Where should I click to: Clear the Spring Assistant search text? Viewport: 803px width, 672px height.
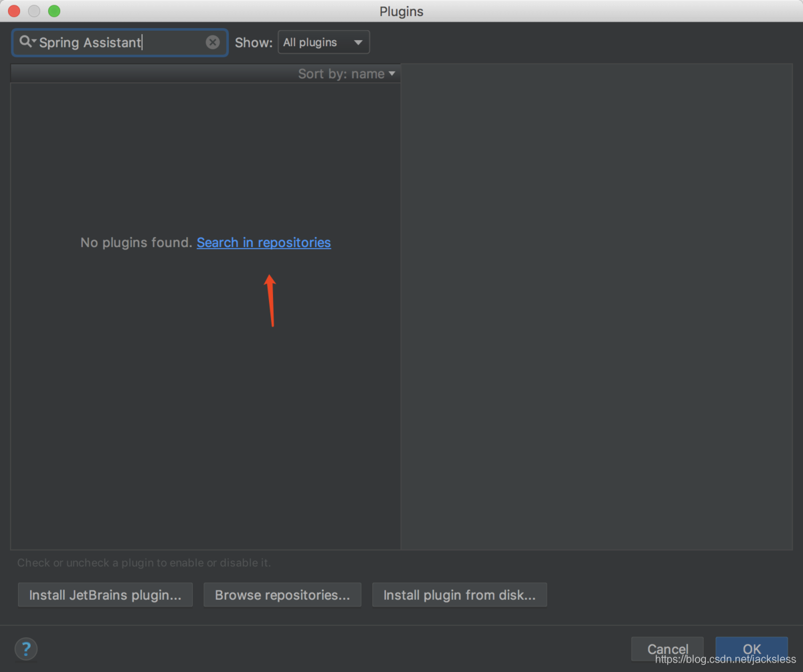tap(212, 42)
